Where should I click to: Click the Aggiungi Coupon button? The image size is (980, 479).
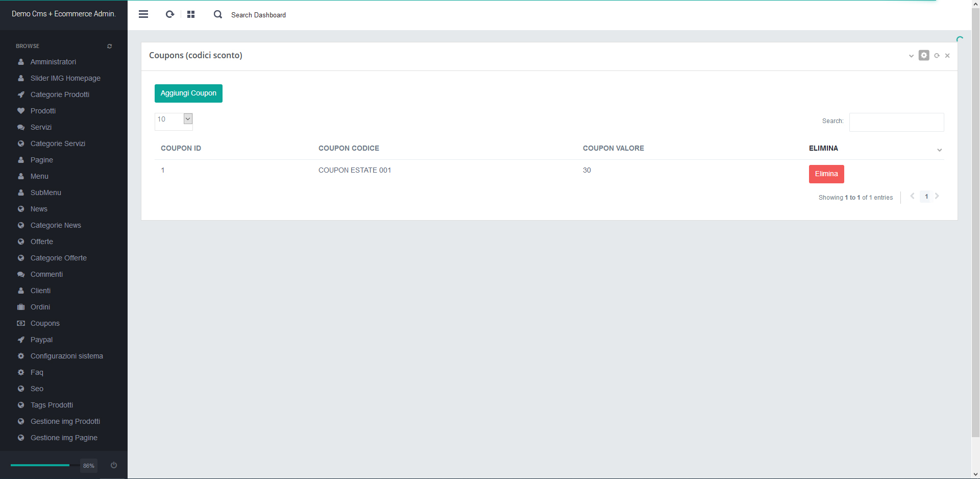pyautogui.click(x=188, y=93)
